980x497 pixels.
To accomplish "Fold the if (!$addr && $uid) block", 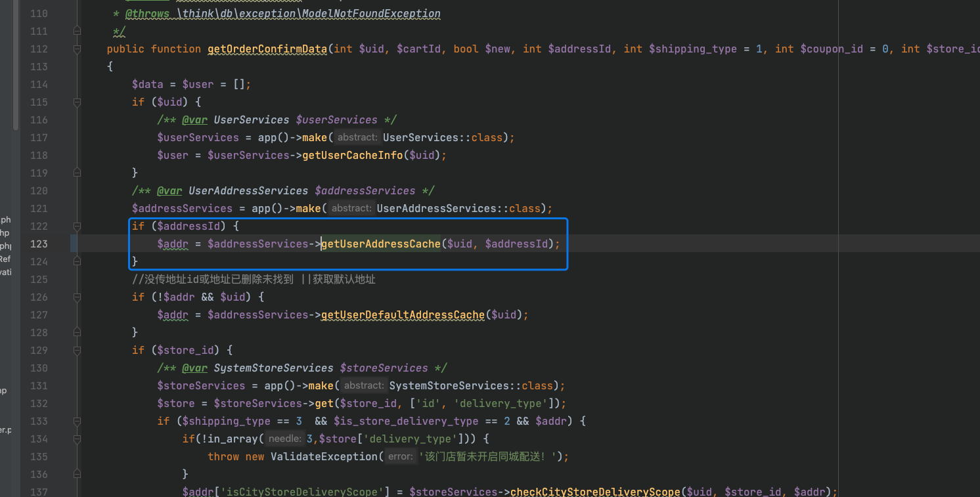I will (x=78, y=297).
